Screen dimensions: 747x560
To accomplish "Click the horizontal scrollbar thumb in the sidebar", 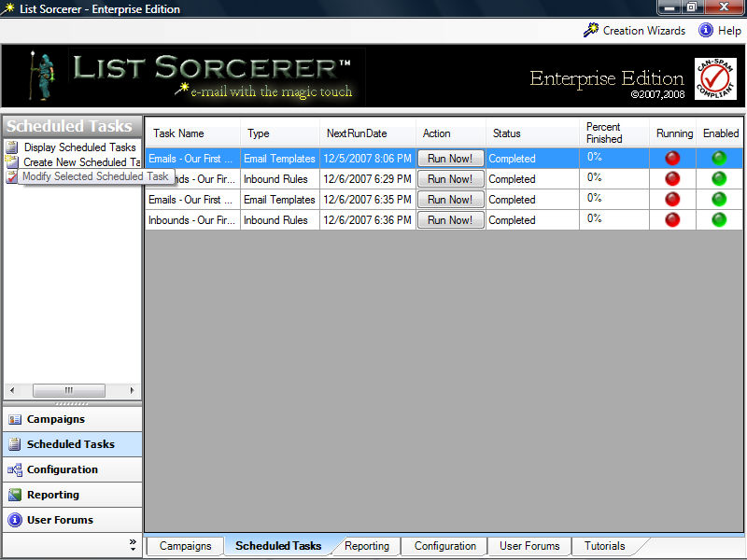I will pyautogui.click(x=69, y=390).
